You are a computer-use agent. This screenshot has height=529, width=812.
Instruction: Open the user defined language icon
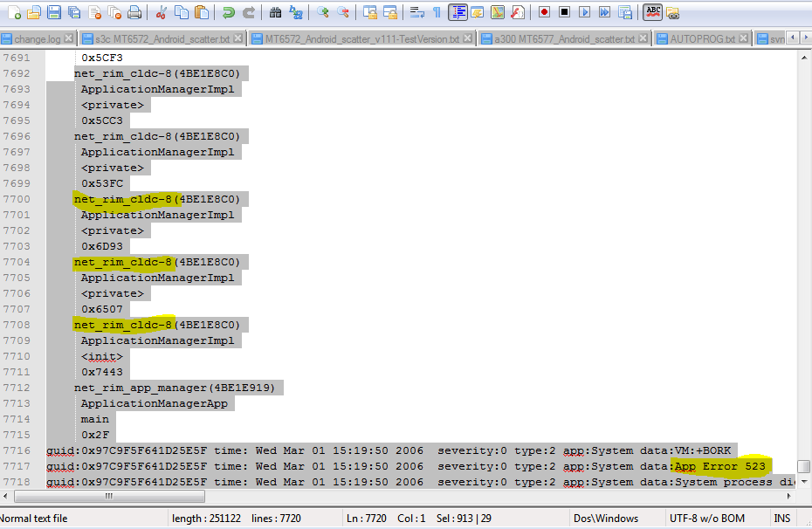click(477, 12)
